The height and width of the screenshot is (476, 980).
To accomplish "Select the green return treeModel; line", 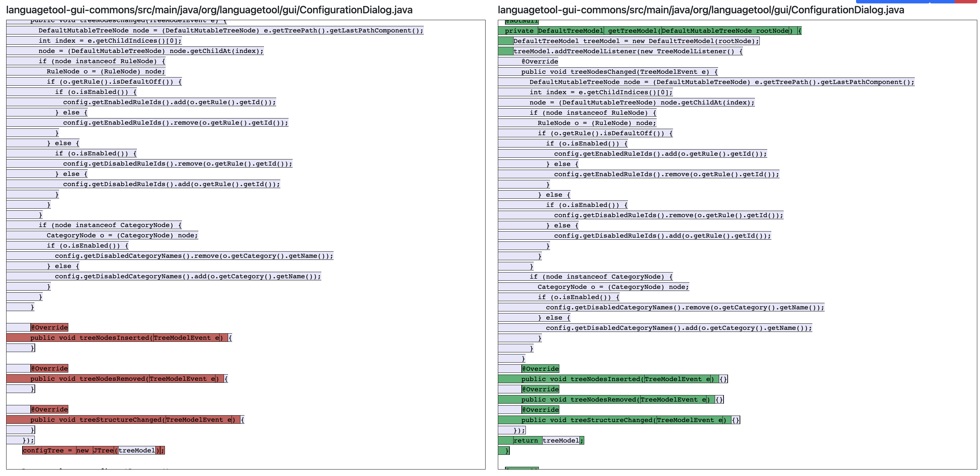I will coord(540,440).
